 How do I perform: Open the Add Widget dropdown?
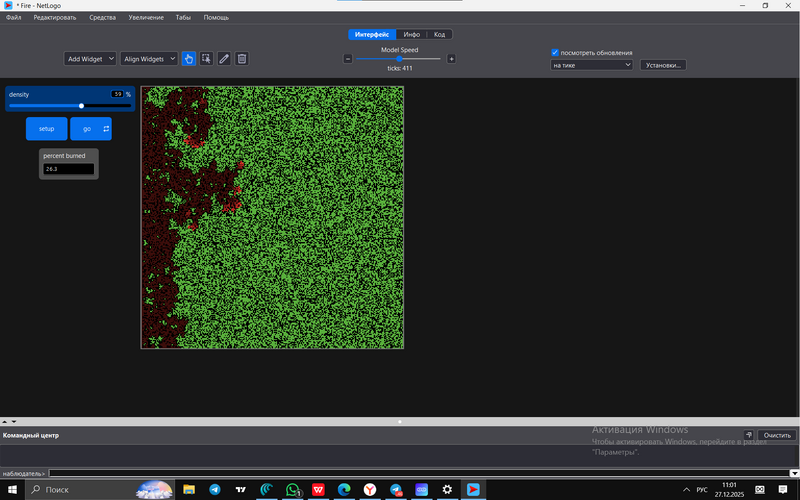pyautogui.click(x=90, y=59)
